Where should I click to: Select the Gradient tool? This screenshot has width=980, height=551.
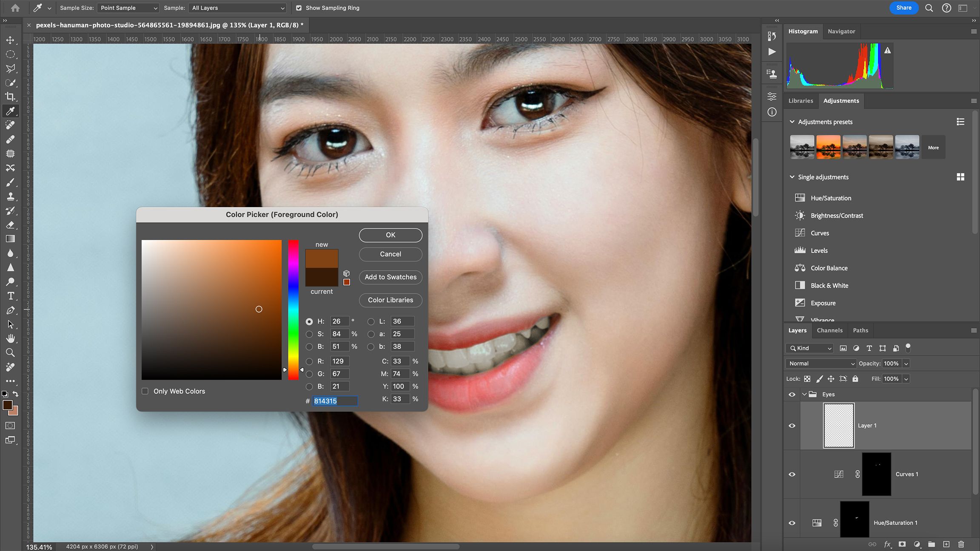(10, 239)
